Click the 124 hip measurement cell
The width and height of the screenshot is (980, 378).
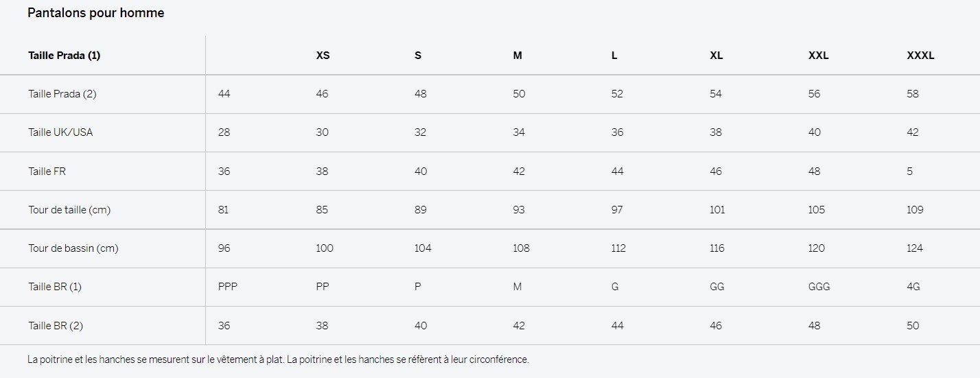915,248
